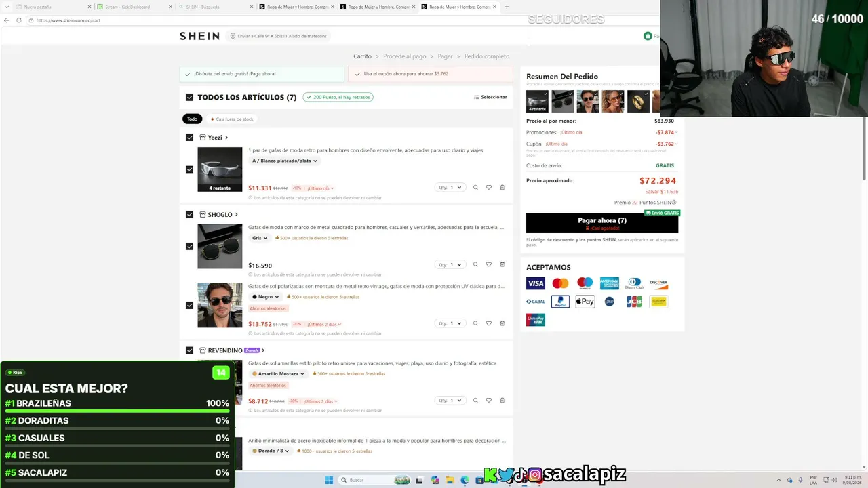
Task: Delete the $8.712 yellow pilot glasses
Action: coord(502,400)
